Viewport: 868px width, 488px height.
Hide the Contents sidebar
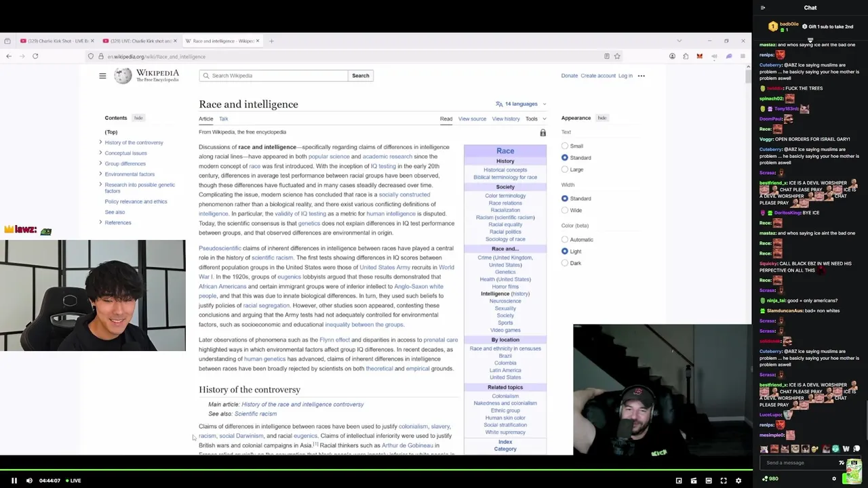click(x=138, y=118)
